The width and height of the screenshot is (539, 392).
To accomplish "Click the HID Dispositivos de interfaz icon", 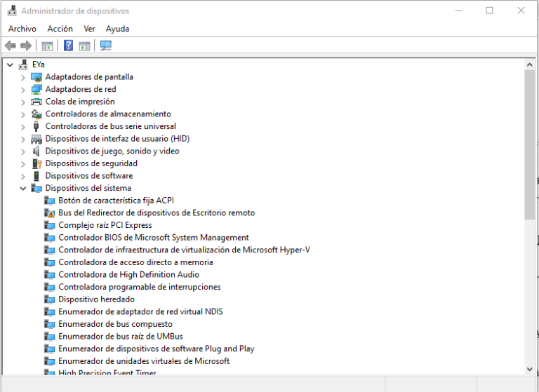I will point(36,139).
